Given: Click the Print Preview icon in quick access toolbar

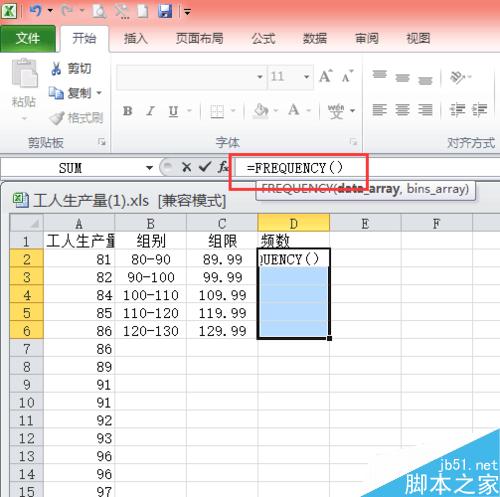Looking at the screenshot, I should [x=99, y=11].
